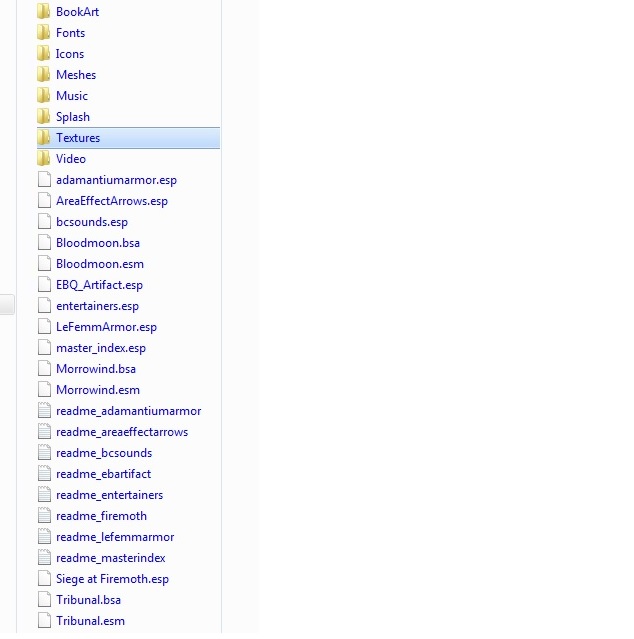
Task: Select the file name master_index.esp
Action: coord(101,348)
